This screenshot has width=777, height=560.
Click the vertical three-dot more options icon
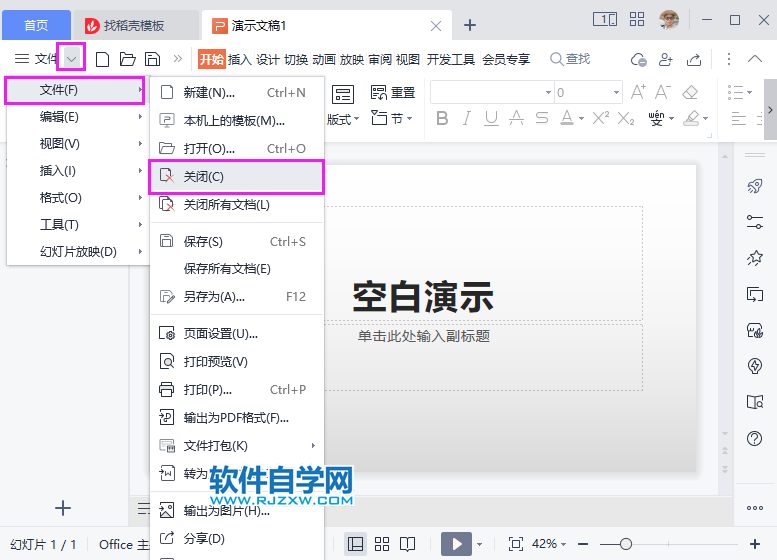tap(728, 59)
